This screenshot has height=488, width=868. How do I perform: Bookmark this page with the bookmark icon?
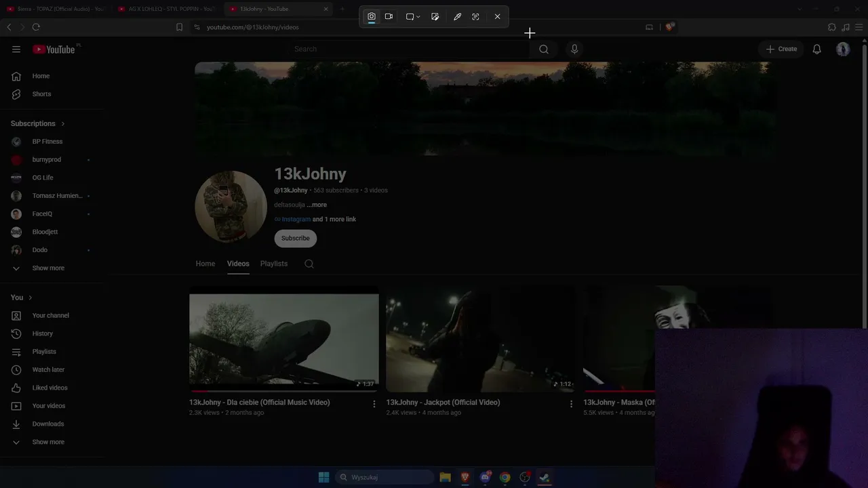coord(179,27)
